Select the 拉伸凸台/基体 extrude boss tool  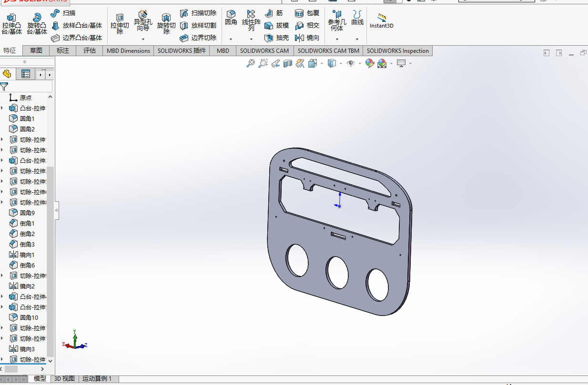pos(11,24)
